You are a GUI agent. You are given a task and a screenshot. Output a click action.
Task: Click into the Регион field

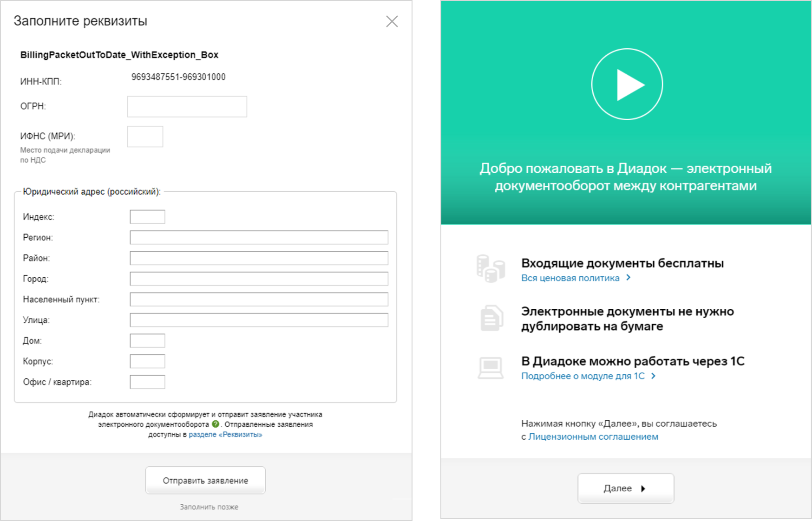point(259,237)
